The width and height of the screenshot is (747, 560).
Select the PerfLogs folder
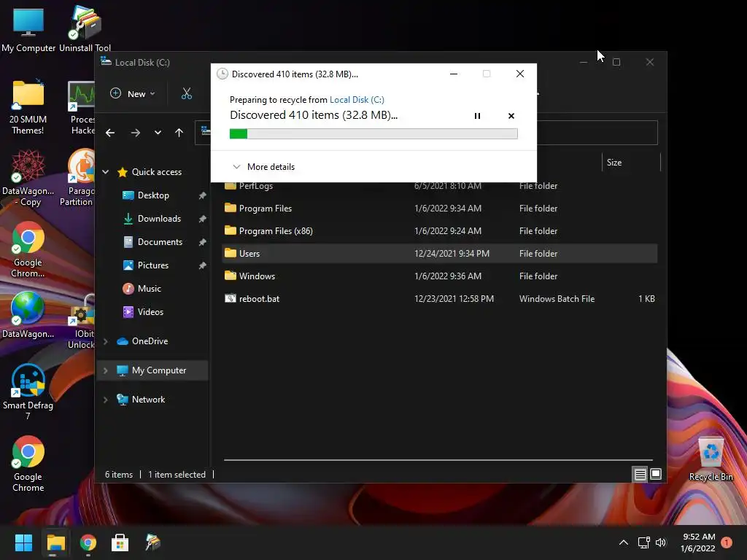(x=256, y=186)
